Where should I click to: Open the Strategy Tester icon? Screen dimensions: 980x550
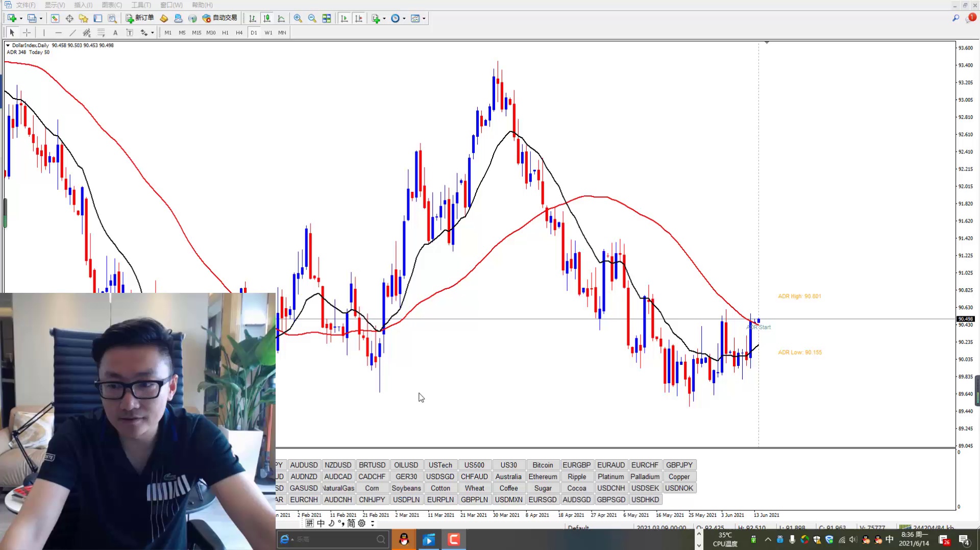(x=112, y=18)
